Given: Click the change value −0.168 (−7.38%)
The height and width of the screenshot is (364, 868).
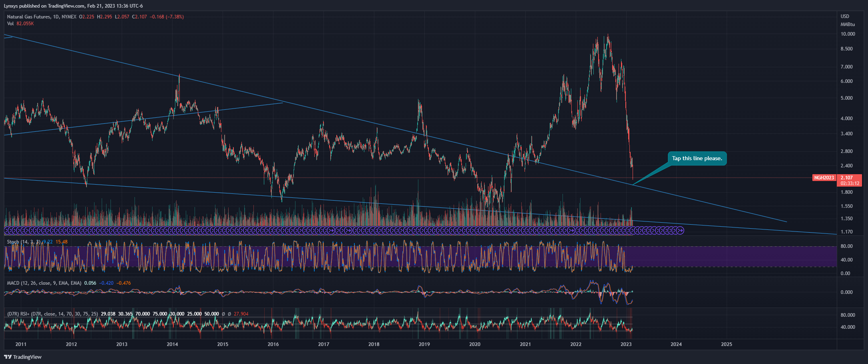Looking at the screenshot, I should click(x=167, y=17).
